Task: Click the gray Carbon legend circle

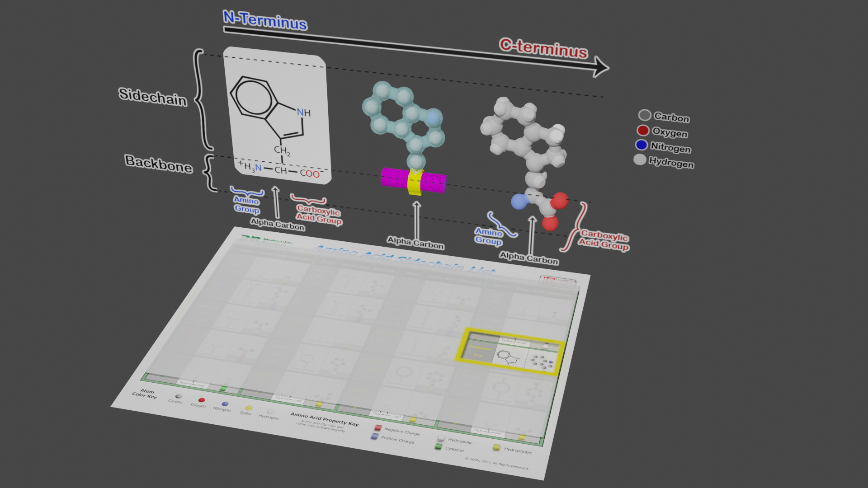Action: pos(645,115)
